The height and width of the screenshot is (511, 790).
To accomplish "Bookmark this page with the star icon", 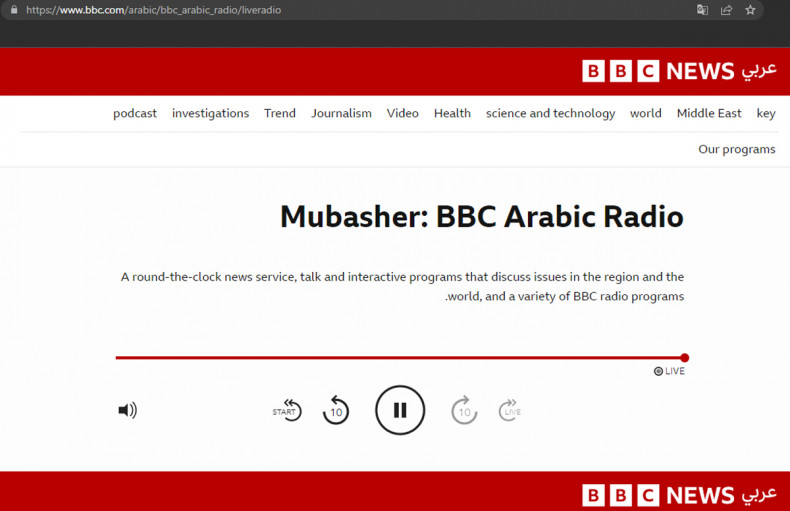I will pos(750,10).
